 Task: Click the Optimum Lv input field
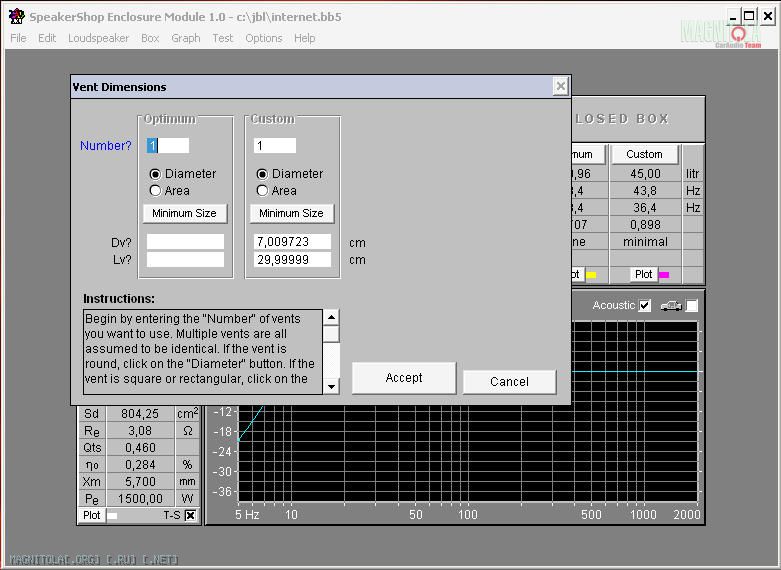185,259
